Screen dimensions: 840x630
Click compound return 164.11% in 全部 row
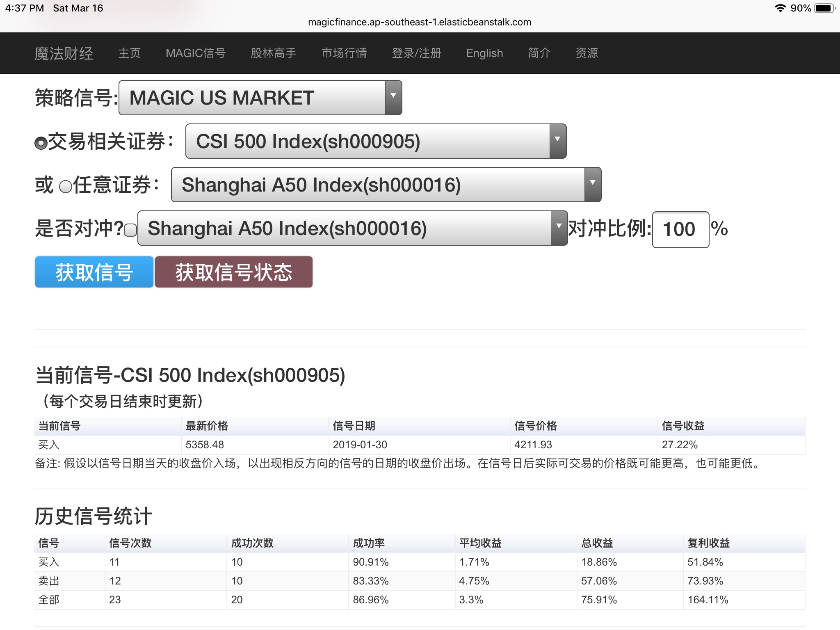708,600
